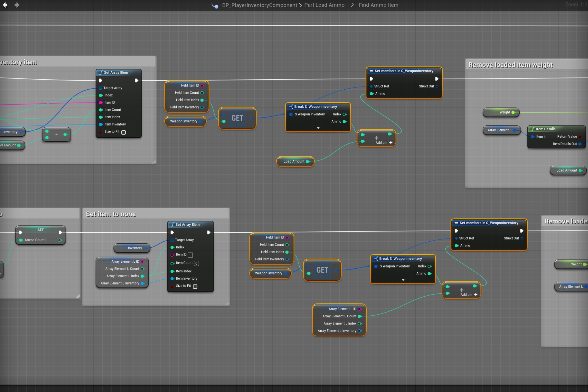Viewport: 588px width, 392px height.
Task: Click the top Add pin plus icon
Action: point(391,143)
